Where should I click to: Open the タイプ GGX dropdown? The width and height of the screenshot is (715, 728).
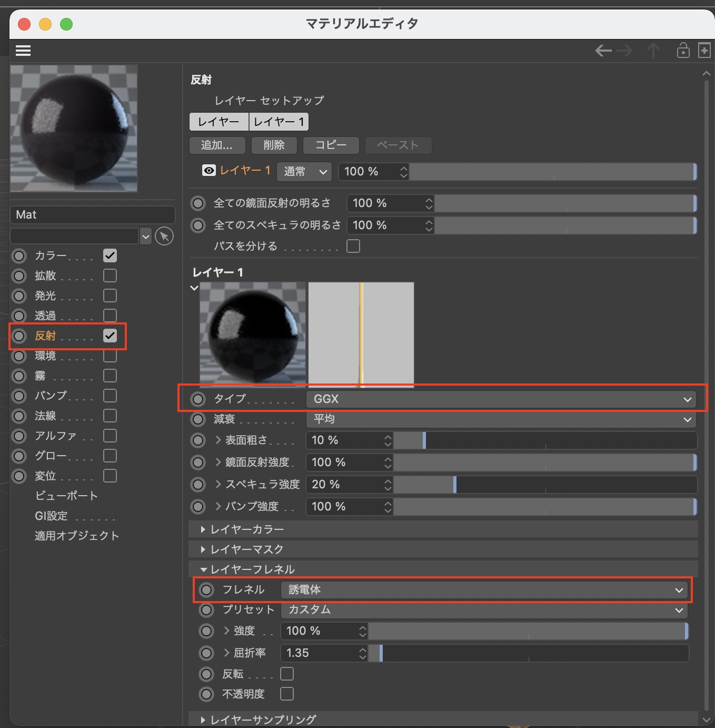click(501, 399)
